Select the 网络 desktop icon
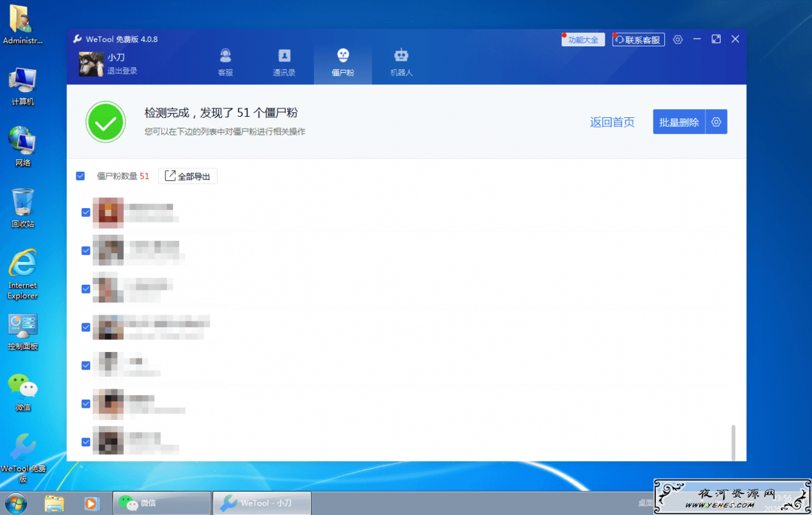 coord(23,147)
